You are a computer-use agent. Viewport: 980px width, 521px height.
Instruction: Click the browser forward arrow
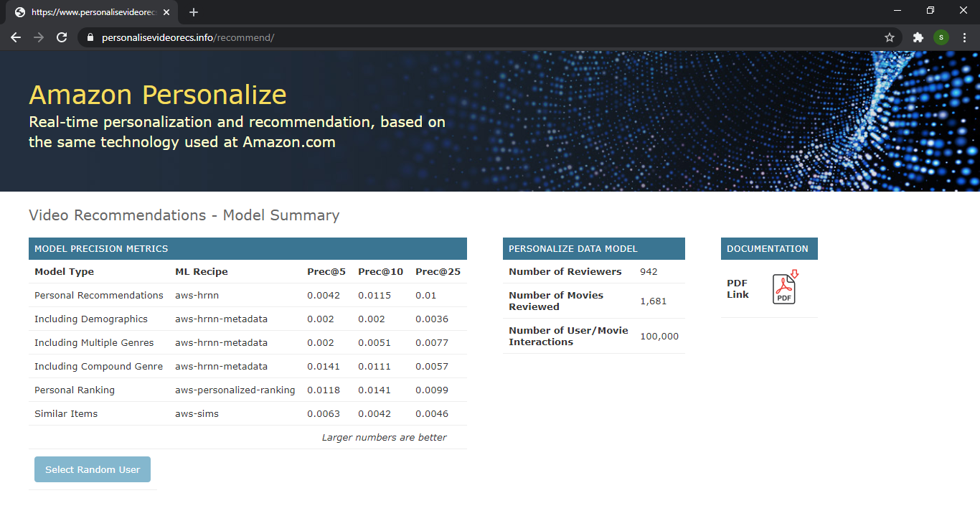pyautogui.click(x=39, y=37)
